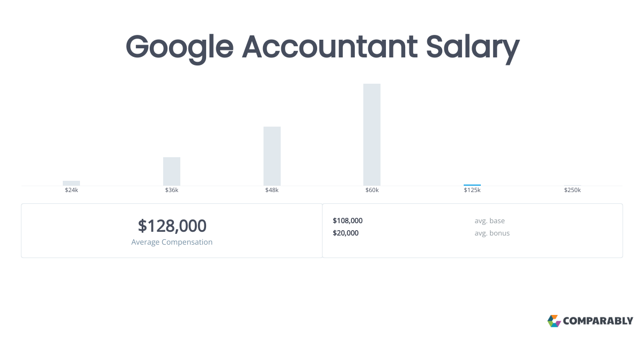
Task: Select the small bar above $24k
Action: 71,183
